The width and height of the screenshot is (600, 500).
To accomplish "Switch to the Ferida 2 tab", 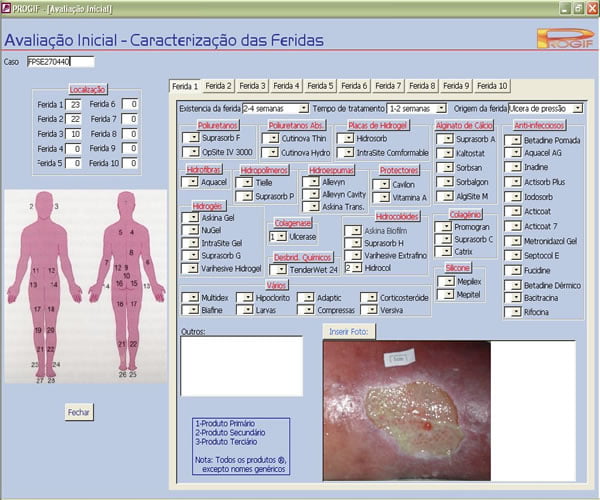I will 218,86.
